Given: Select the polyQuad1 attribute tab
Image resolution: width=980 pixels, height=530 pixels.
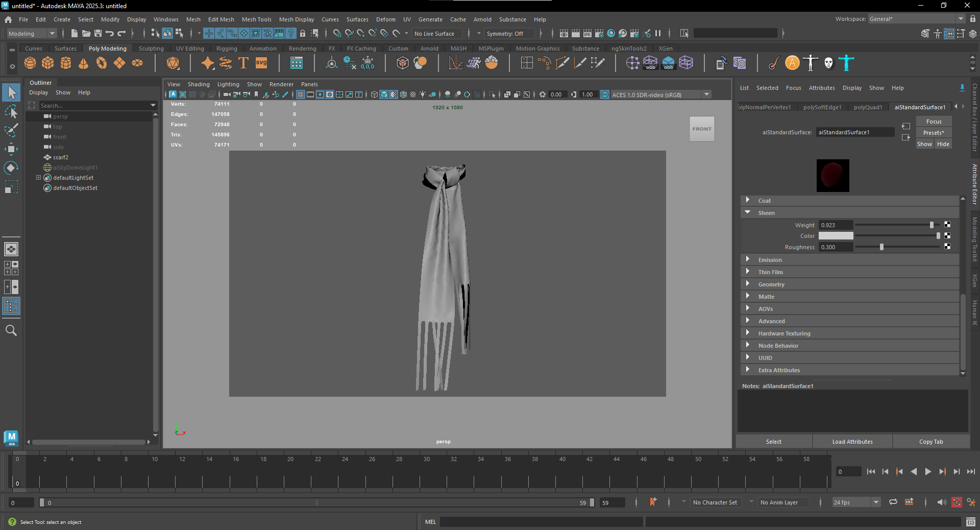Looking at the screenshot, I should pos(868,107).
